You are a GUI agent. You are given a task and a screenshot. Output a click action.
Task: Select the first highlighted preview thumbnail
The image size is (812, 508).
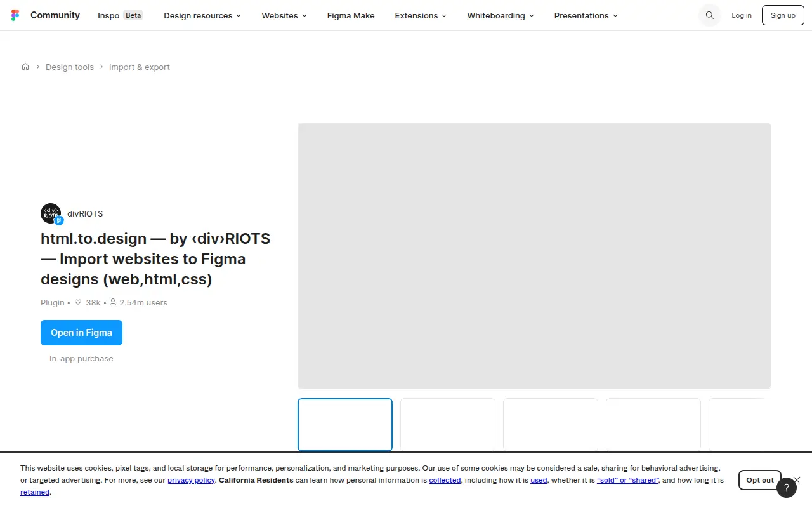[345, 425]
